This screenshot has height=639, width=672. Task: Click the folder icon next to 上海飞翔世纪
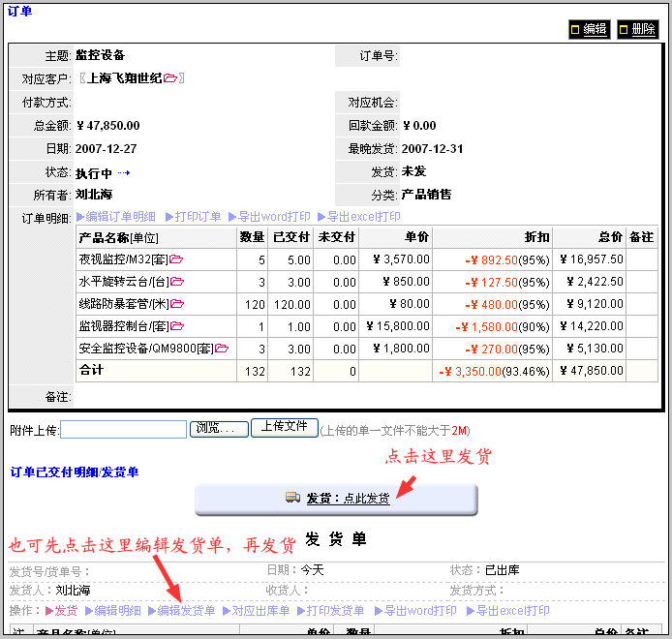pyautogui.click(x=170, y=78)
